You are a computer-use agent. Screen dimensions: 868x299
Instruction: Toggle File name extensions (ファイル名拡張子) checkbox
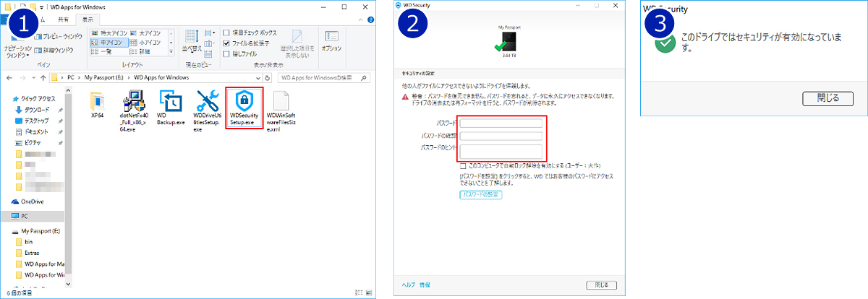click(227, 43)
